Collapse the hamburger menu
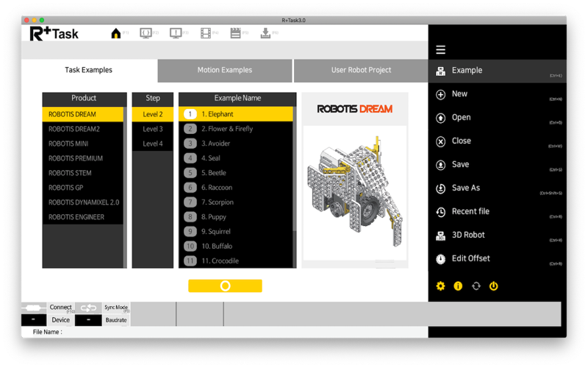Screen dimensions: 588x368 (440, 49)
